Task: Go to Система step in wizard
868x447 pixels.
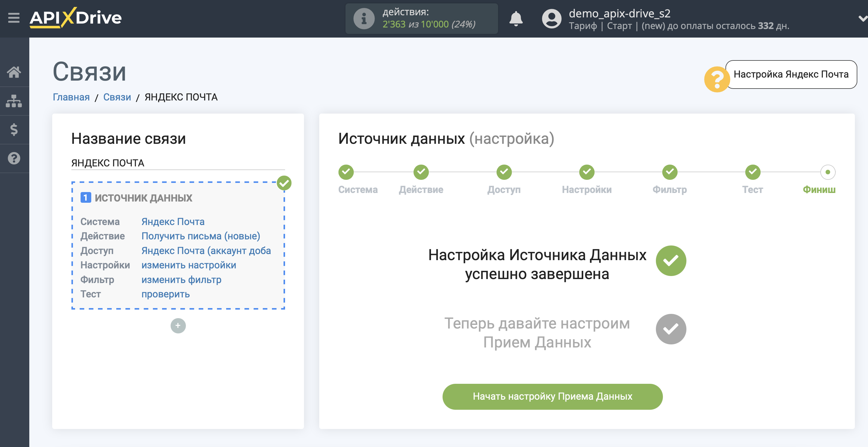Action: pyautogui.click(x=358, y=189)
